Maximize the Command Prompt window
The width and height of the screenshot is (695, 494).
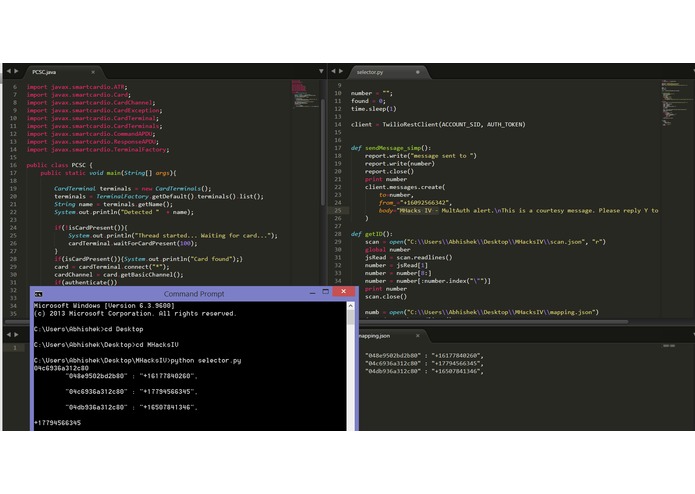pos(325,292)
